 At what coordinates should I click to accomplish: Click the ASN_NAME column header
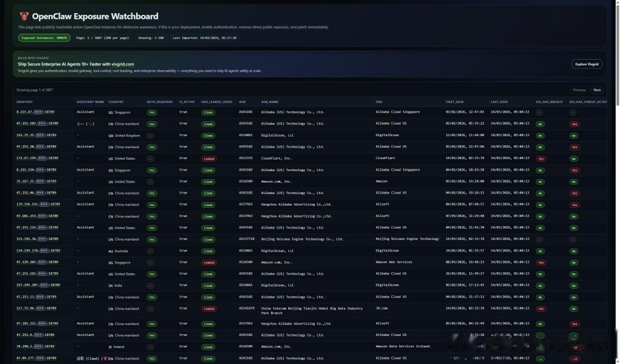coord(270,102)
